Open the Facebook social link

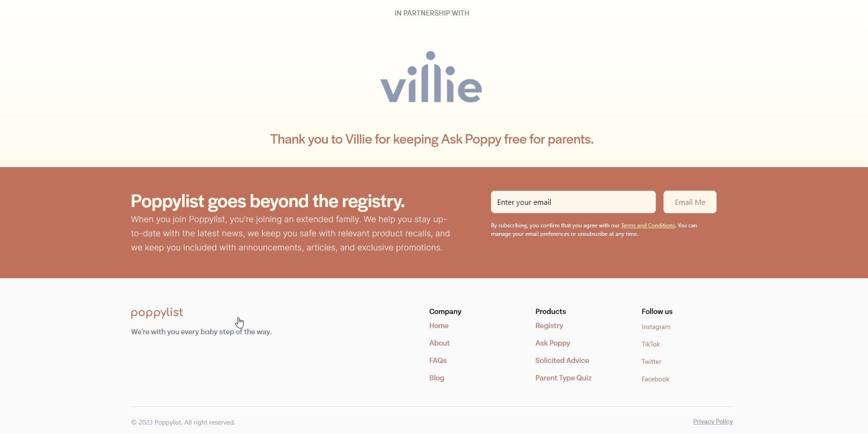click(x=655, y=379)
